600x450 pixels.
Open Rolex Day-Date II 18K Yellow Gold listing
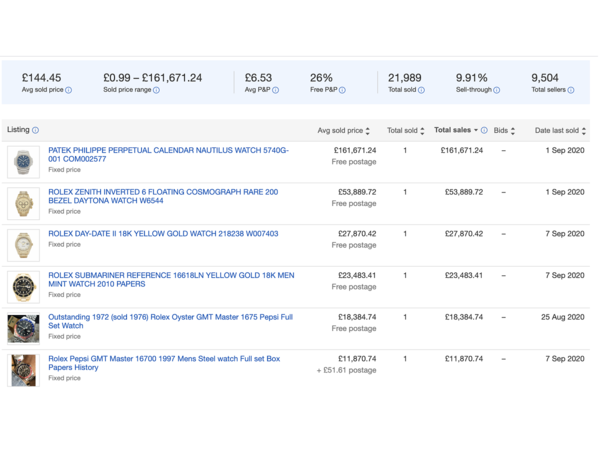point(163,234)
